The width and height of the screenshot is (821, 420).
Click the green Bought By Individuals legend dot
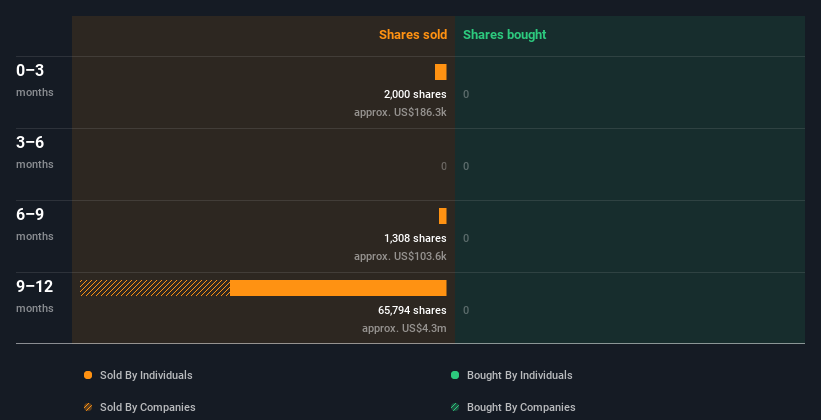coord(455,375)
